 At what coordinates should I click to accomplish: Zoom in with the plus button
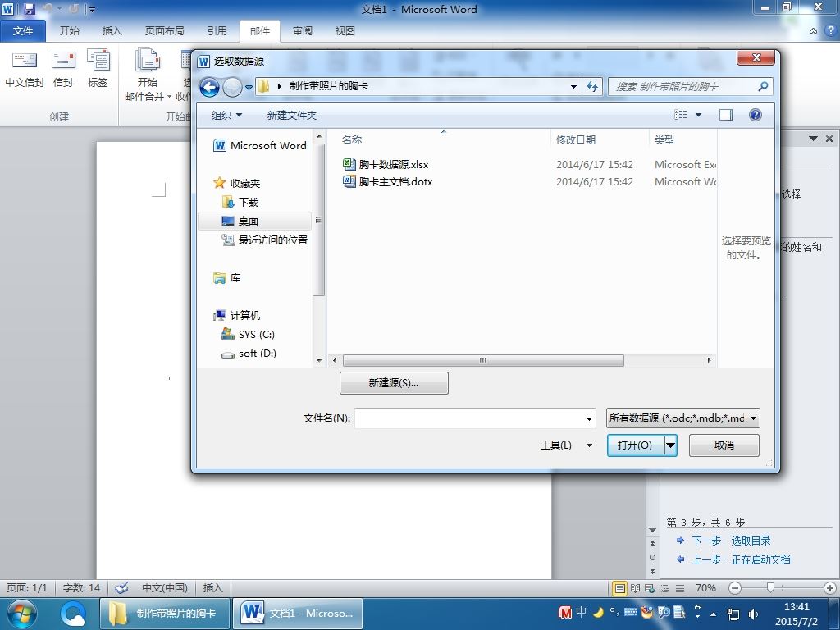[x=830, y=588]
